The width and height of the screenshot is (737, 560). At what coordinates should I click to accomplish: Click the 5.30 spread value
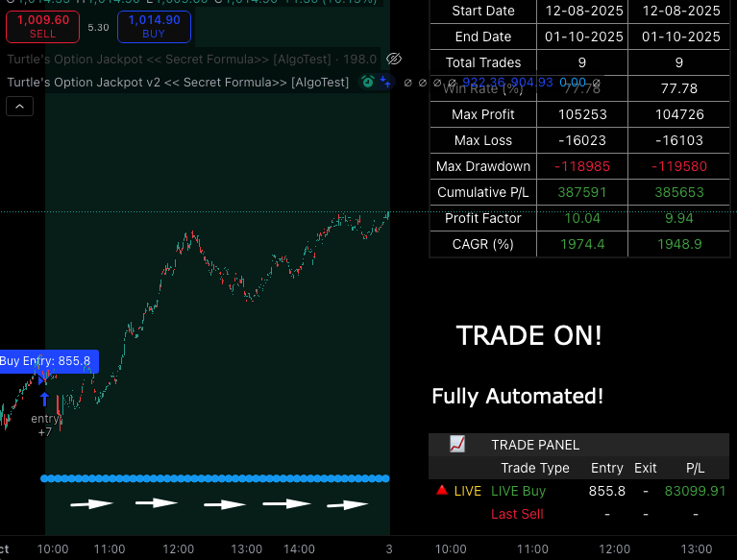(98, 27)
